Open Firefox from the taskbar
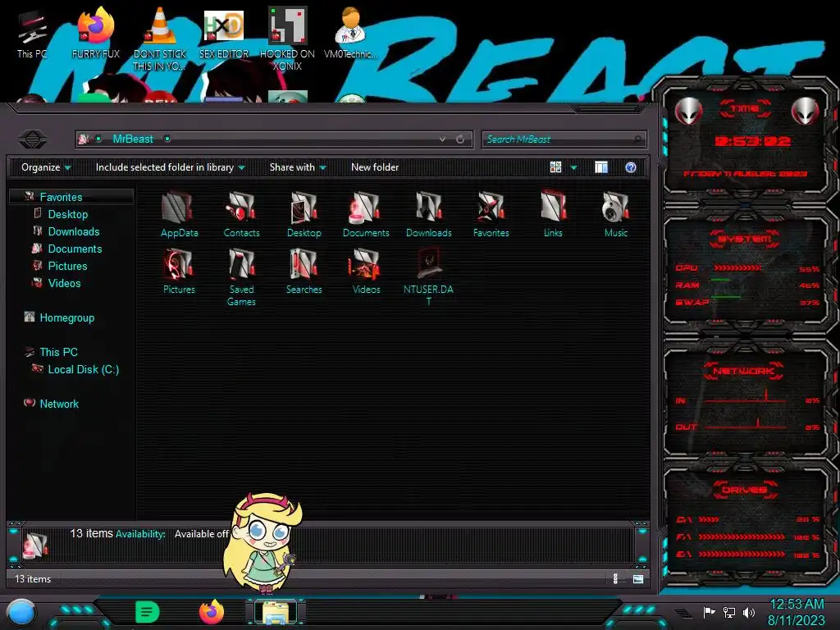 coord(212,612)
